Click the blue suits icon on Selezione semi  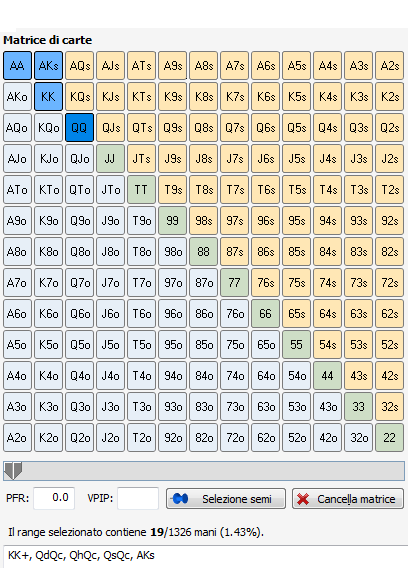pyautogui.click(x=180, y=499)
